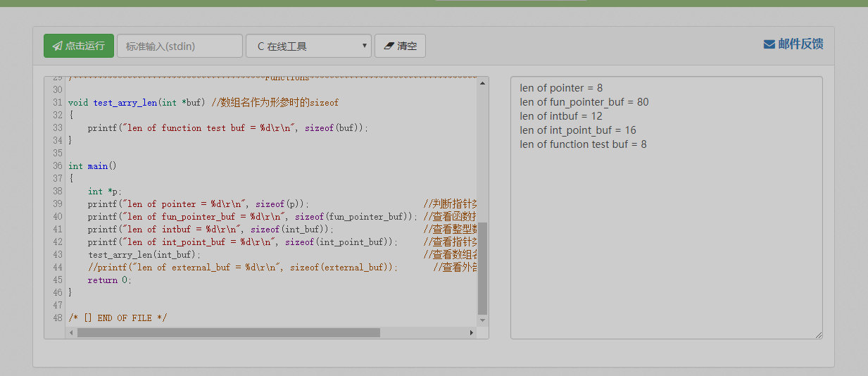Click output line "len of fun_pointer_buf = 80"

point(584,102)
